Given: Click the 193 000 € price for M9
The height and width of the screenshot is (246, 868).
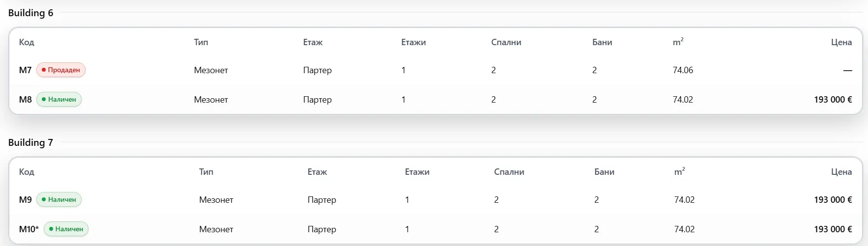Looking at the screenshot, I should [x=833, y=200].
